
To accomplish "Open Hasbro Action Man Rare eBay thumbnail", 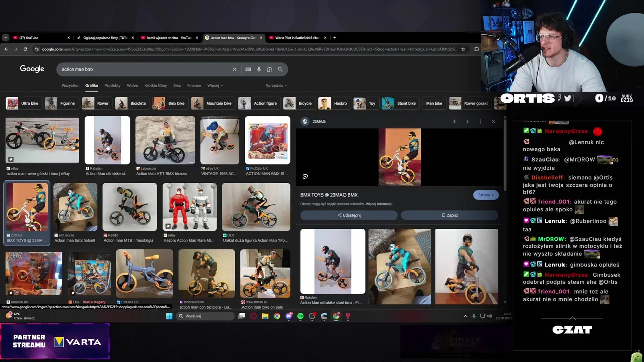I will pos(189,207).
